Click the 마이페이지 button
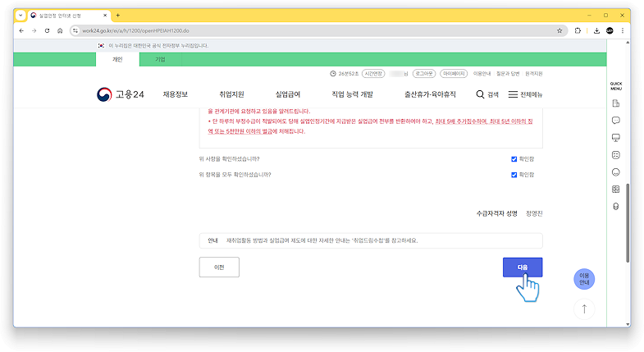This screenshot has height=352, width=644. [x=454, y=74]
